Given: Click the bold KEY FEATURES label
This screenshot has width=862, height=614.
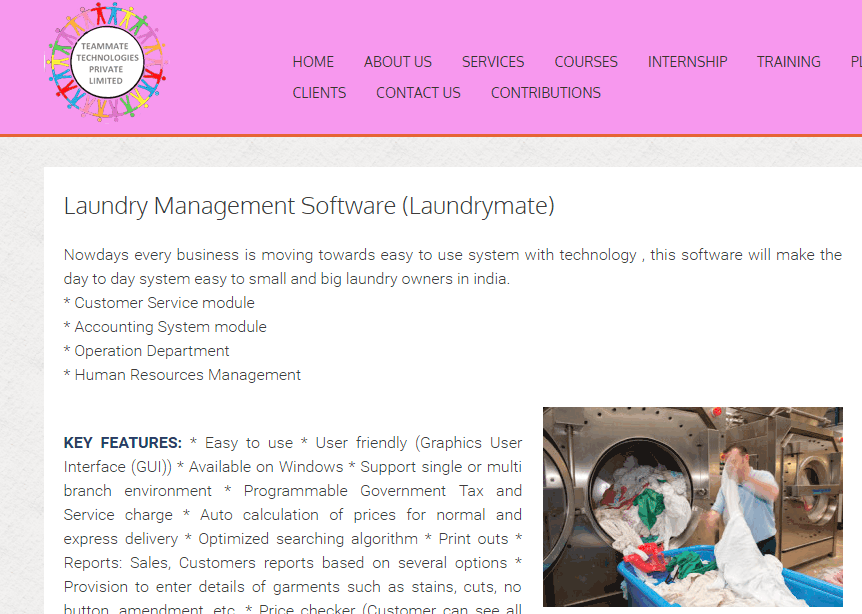Looking at the screenshot, I should (122, 443).
